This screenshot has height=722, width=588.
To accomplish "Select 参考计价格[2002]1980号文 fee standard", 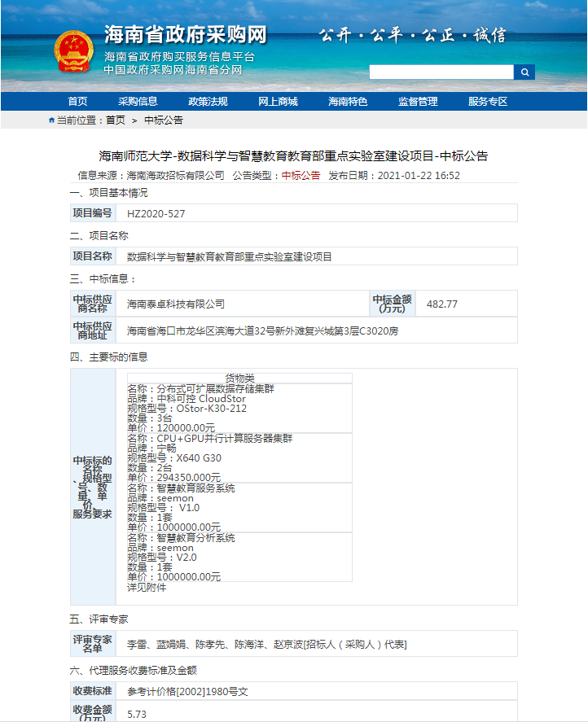I will point(187,692).
